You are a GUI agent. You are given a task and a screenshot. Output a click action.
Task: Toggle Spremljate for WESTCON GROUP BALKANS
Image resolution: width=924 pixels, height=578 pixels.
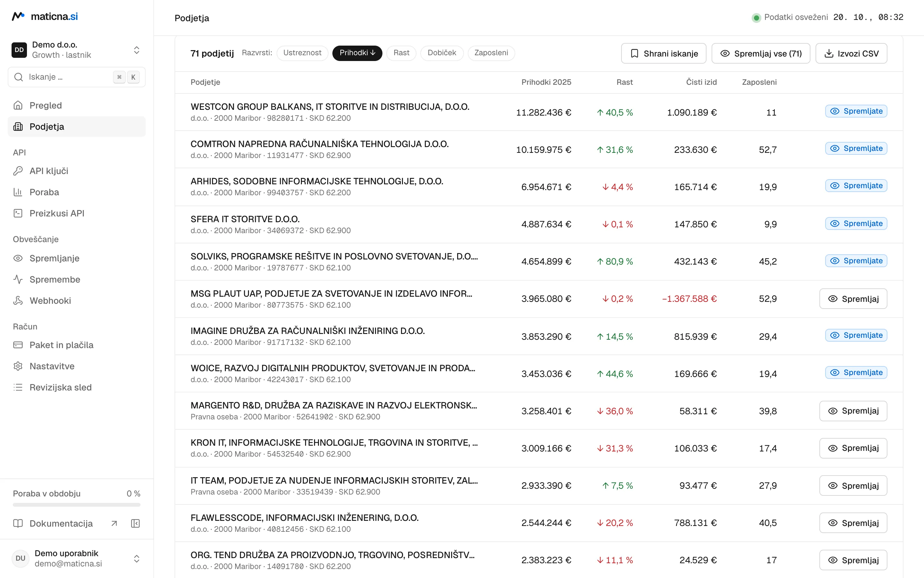pyautogui.click(x=856, y=111)
